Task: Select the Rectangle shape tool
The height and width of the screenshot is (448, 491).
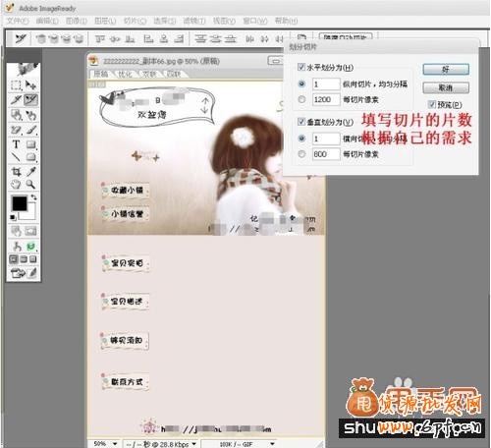Action: (31, 144)
